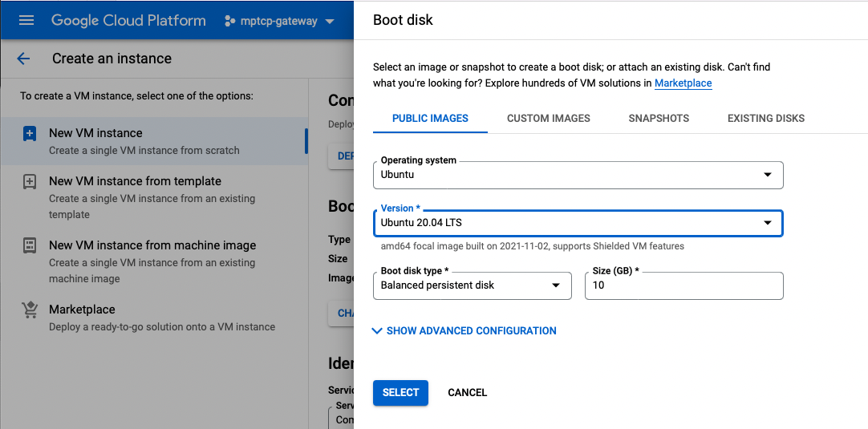Open the hamburger navigation menu

click(x=26, y=21)
